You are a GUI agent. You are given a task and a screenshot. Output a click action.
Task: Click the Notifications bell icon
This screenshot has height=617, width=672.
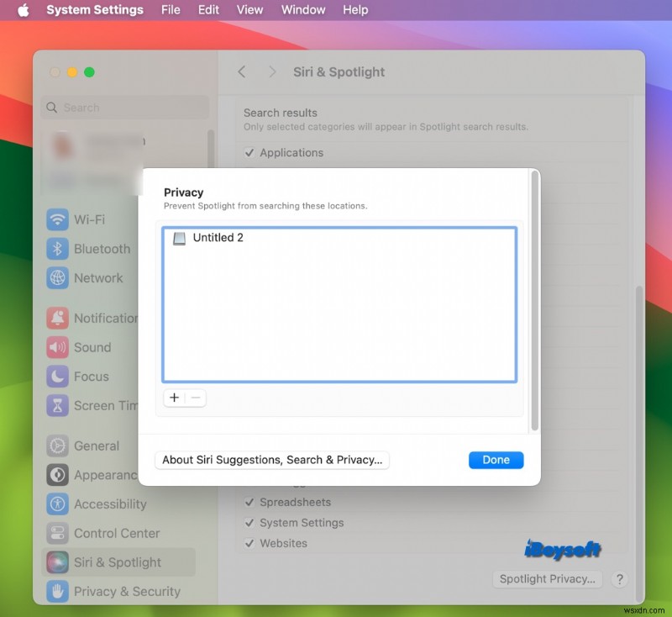click(x=57, y=318)
